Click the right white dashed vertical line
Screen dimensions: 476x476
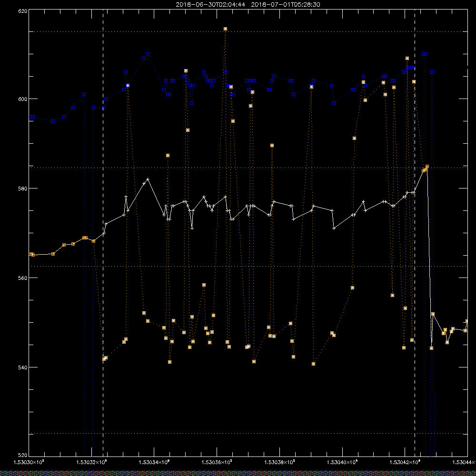pos(415,232)
